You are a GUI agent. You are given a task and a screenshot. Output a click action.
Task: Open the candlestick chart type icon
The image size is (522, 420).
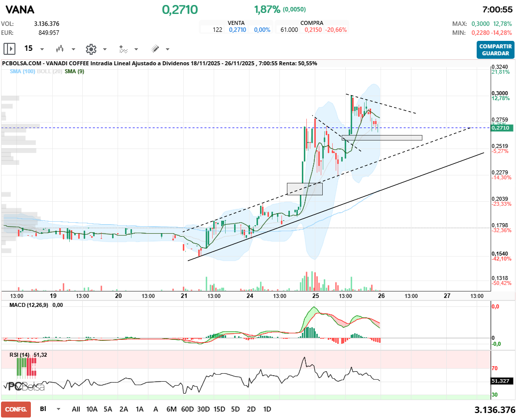click(x=60, y=49)
